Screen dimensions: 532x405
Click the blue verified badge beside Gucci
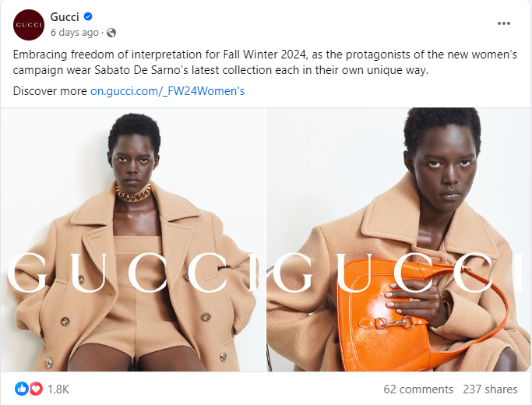(88, 16)
